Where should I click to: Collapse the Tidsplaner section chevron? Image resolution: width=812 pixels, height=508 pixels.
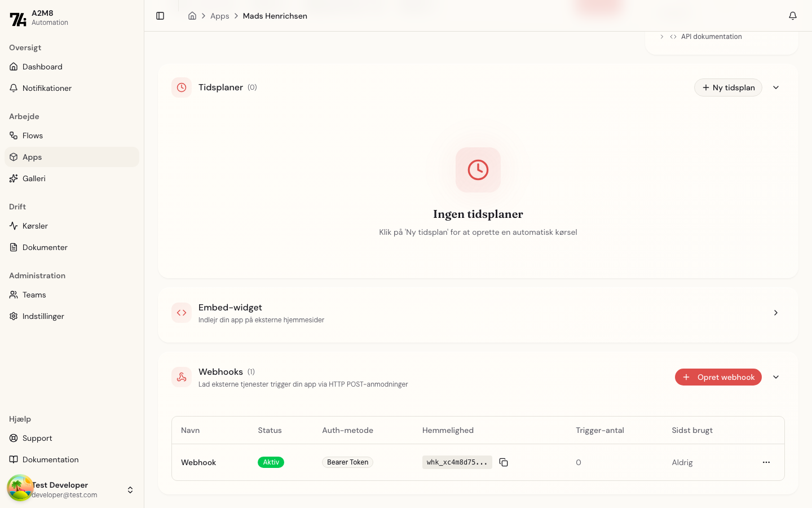(776, 87)
